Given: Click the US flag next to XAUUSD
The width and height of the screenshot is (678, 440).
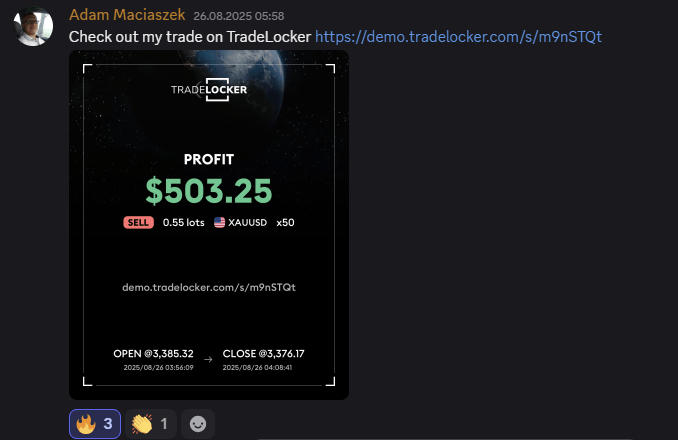Looking at the screenshot, I should [x=220, y=223].
